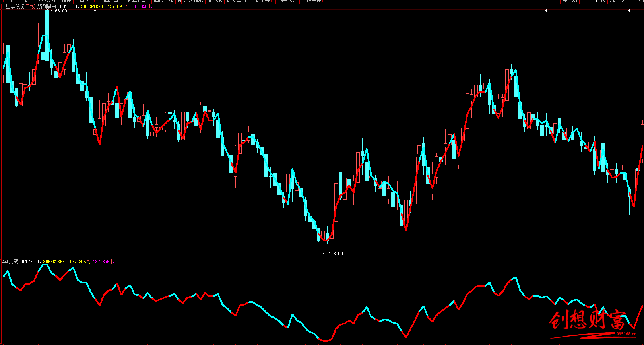Select the 星宇股份 stock name label
644x345 pixels.
[15, 6]
